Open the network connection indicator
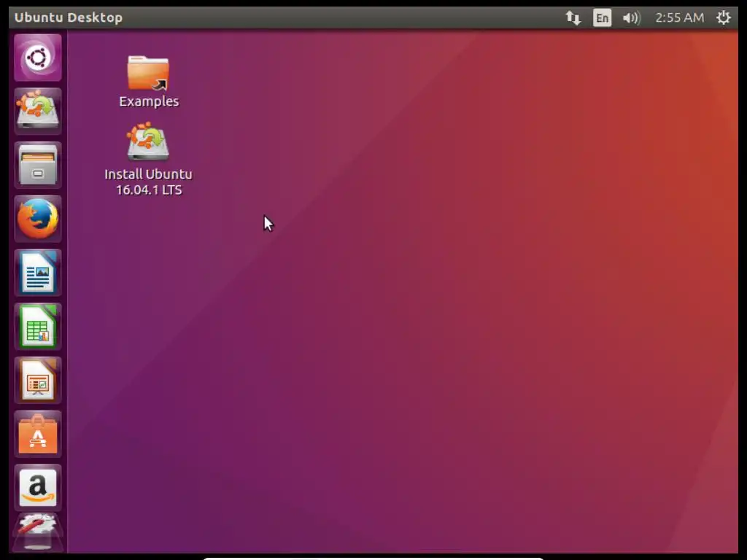The width and height of the screenshot is (747, 560). point(573,18)
